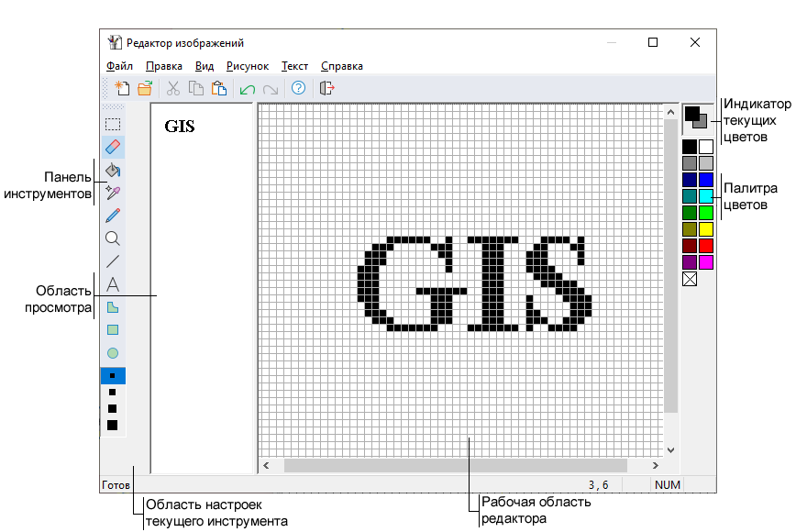Image resolution: width=796 pixels, height=532 pixels.
Task: Open the help question mark icon
Action: pyautogui.click(x=298, y=89)
